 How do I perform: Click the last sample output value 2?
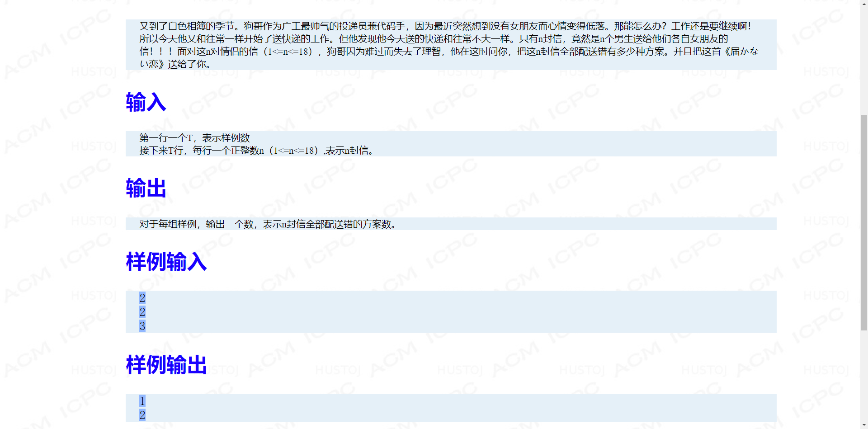[142, 415]
